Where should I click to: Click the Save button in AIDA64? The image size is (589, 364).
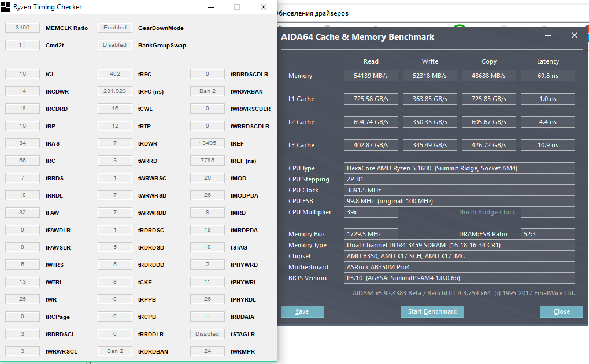tap(302, 311)
